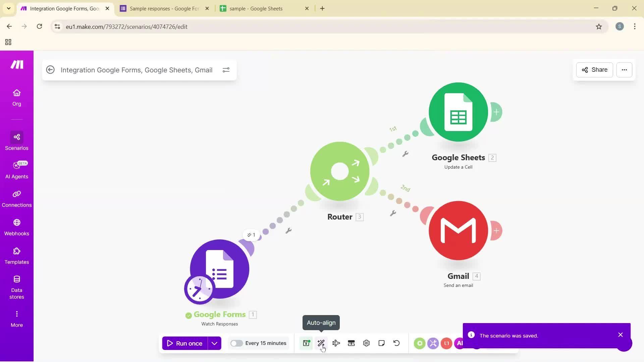644x362 pixels.
Task: Open the browser tab list chevron
Action: tap(8, 8)
